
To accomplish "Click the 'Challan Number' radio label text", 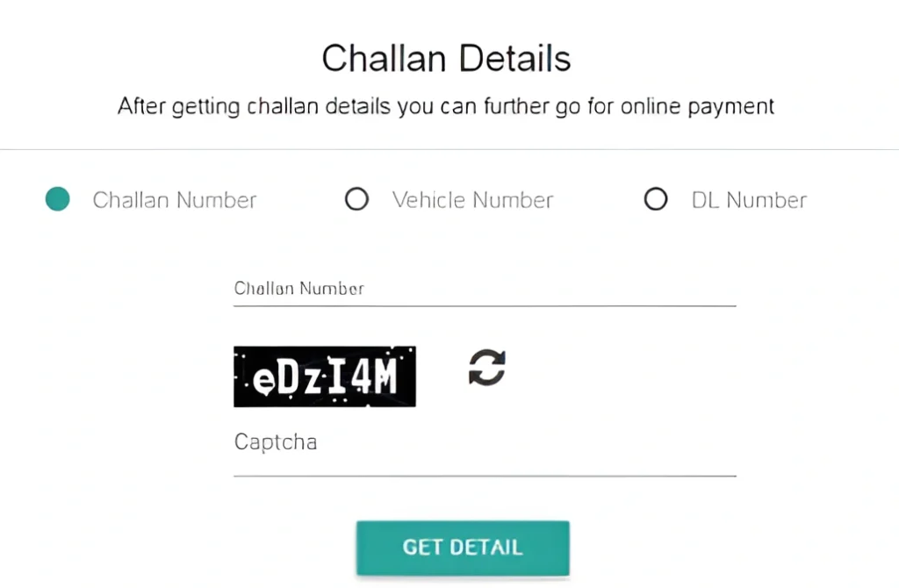I will click(175, 200).
